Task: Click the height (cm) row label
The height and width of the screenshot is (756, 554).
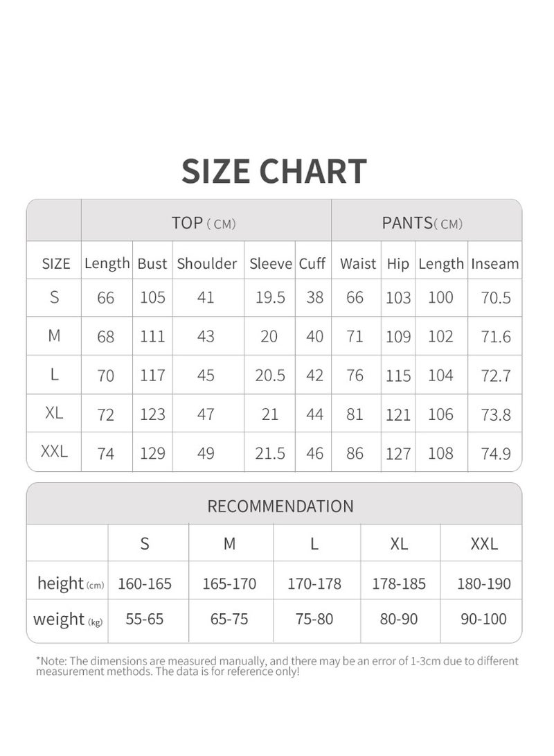Action: (71, 583)
